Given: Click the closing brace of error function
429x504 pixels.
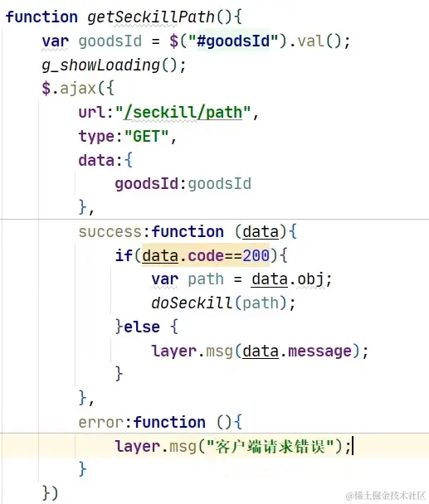Looking at the screenshot, I should [82, 470].
